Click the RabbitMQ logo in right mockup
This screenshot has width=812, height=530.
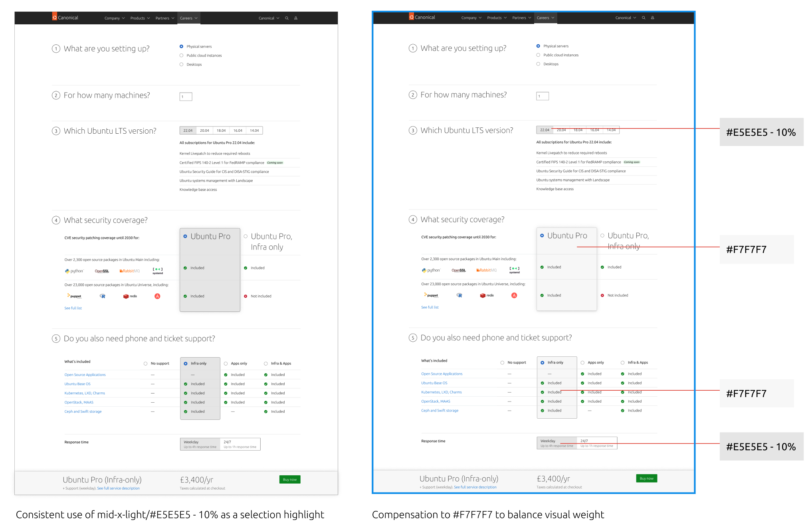click(486, 270)
